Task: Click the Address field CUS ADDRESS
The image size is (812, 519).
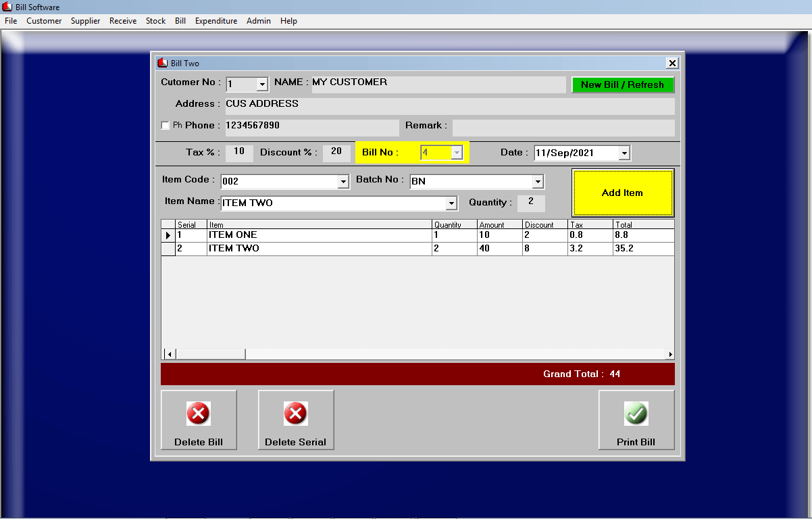Action: pos(449,106)
